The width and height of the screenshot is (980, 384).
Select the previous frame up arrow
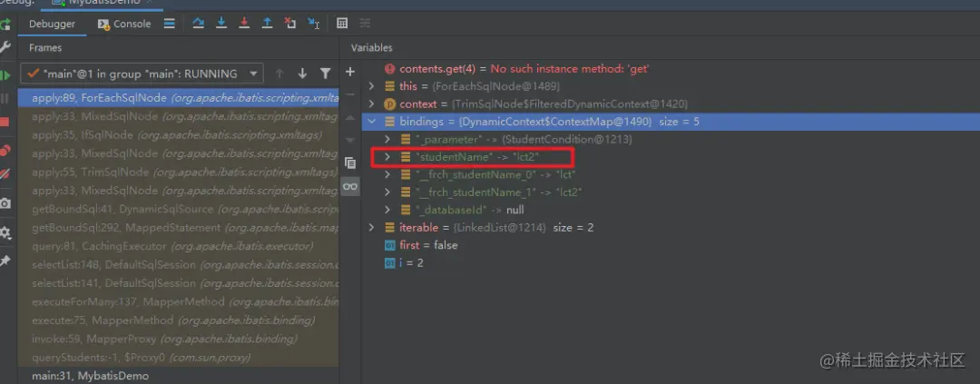(279, 74)
